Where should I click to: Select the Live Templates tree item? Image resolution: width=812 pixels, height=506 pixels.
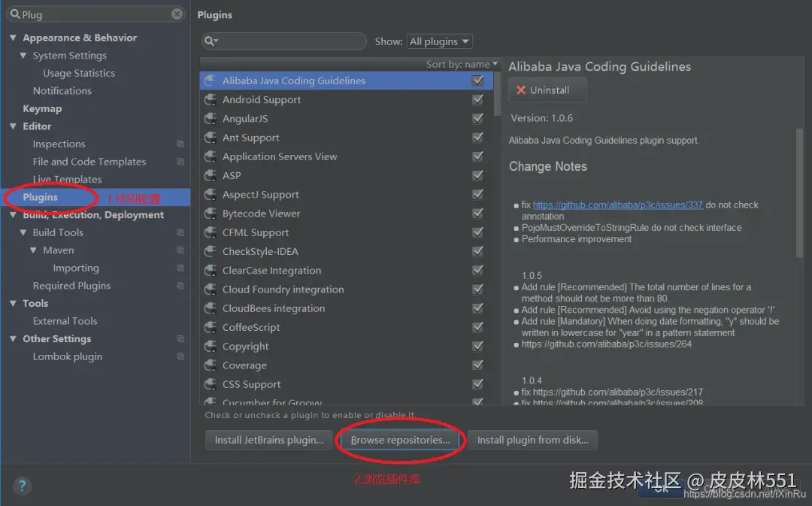67,179
